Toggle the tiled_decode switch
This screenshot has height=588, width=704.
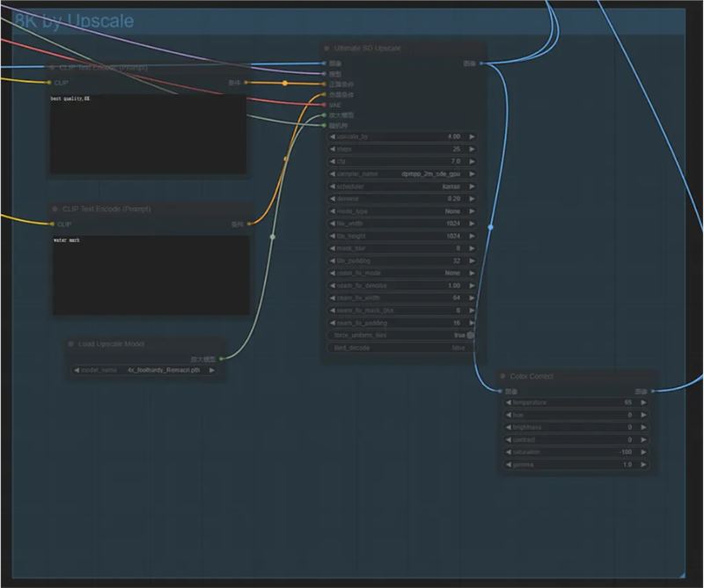(x=401, y=348)
